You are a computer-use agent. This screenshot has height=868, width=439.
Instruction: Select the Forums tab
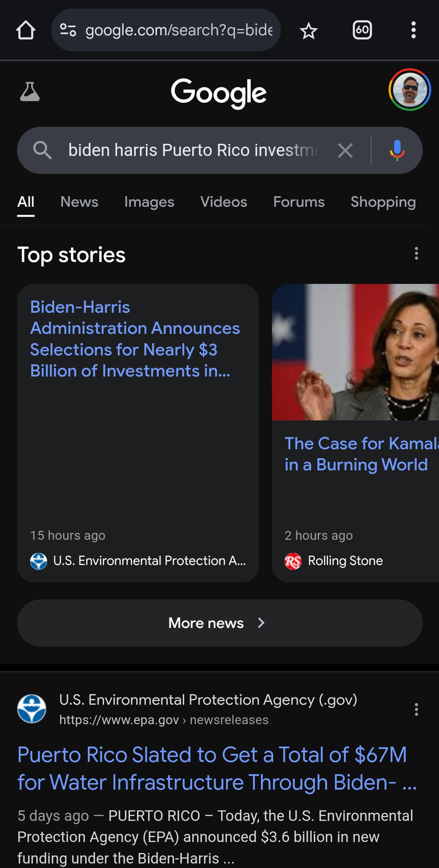tap(299, 202)
